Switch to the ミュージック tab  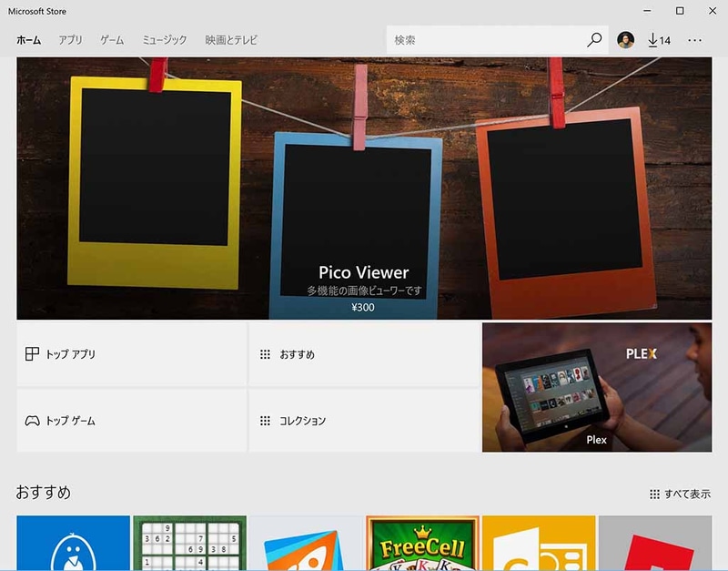165,40
